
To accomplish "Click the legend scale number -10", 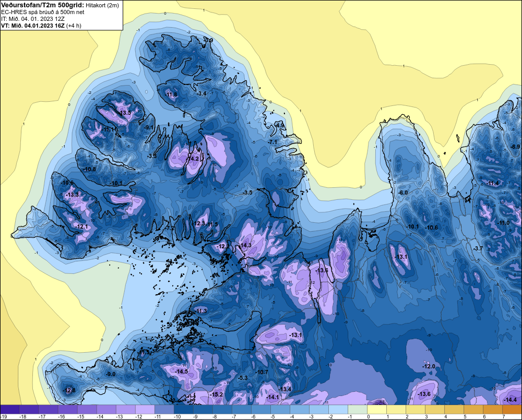I will (x=177, y=417).
